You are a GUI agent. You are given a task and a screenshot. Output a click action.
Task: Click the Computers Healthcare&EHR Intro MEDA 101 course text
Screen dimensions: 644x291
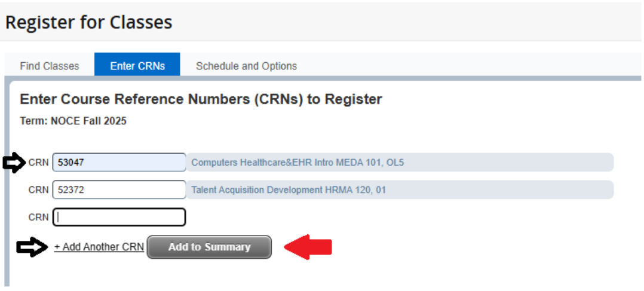coord(298,163)
